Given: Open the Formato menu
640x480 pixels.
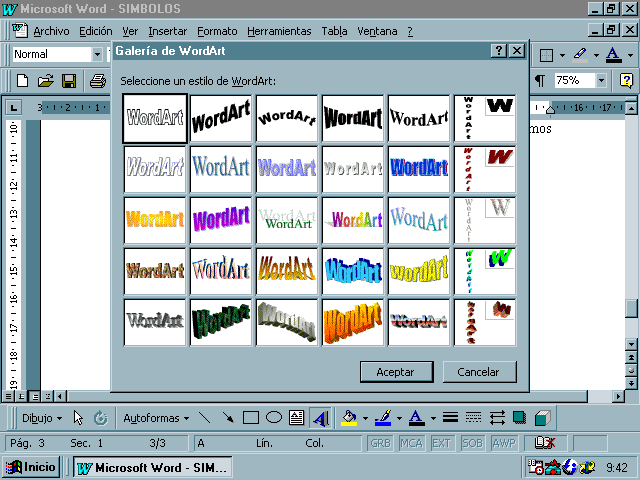Looking at the screenshot, I should [217, 31].
